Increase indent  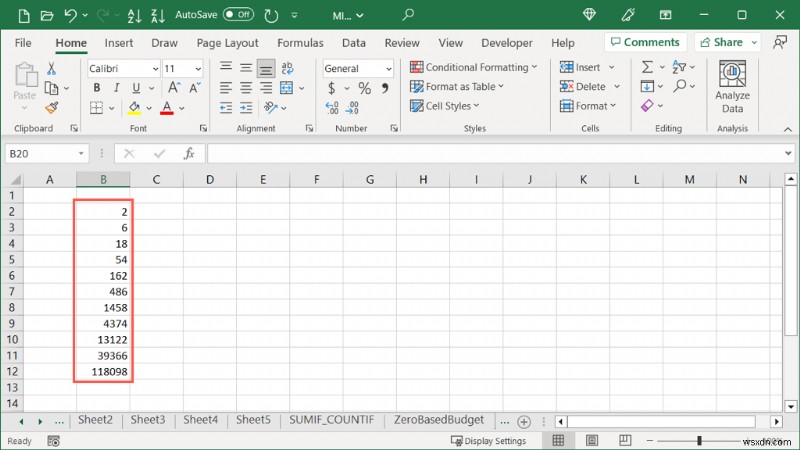[246, 108]
